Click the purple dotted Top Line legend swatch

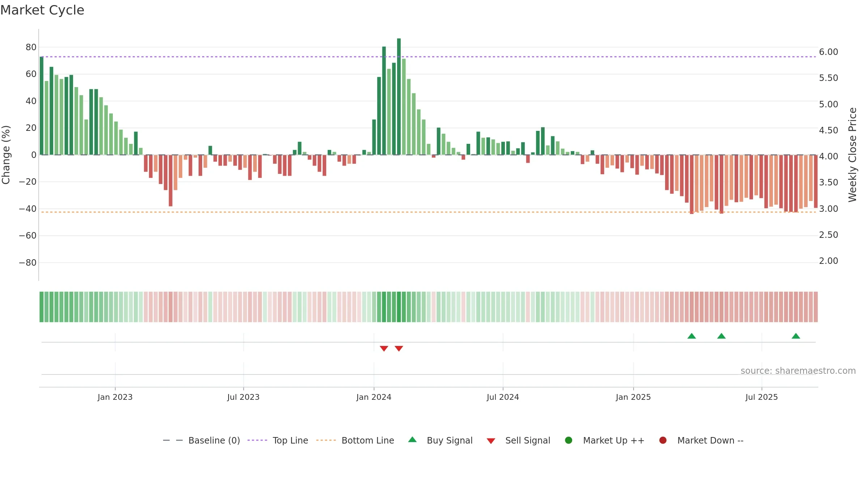point(257,440)
